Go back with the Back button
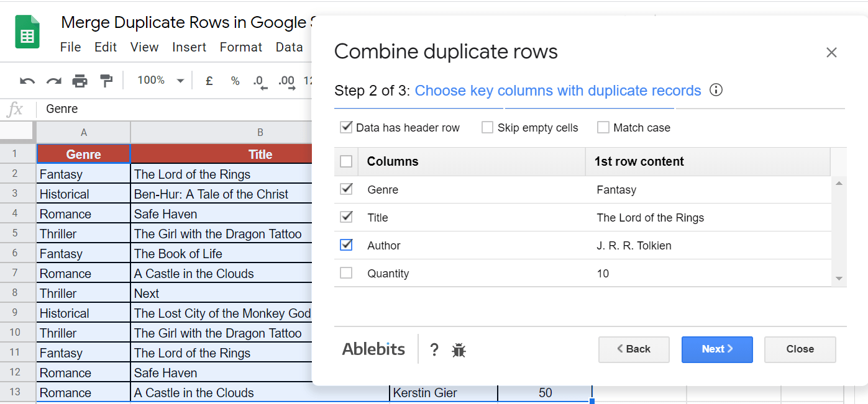868x404 pixels. point(634,349)
